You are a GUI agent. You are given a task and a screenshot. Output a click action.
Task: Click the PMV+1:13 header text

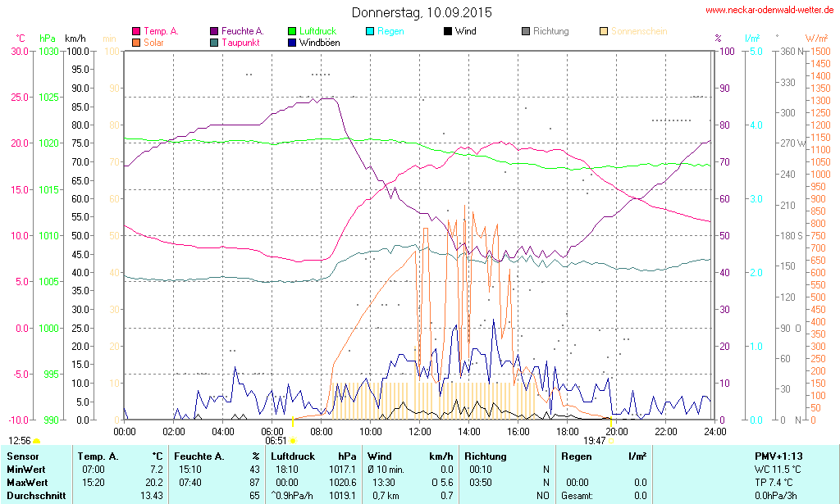click(778, 456)
